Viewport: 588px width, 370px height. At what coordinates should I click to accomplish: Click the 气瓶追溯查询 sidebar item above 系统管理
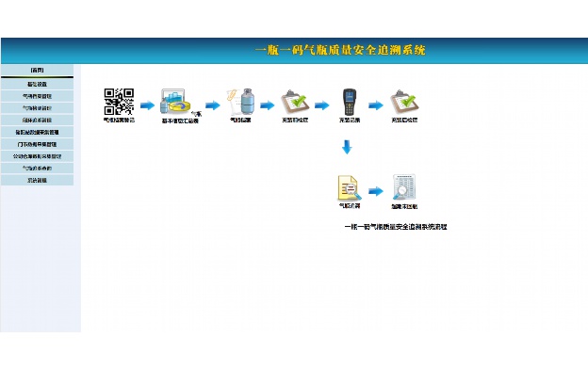coord(37,169)
